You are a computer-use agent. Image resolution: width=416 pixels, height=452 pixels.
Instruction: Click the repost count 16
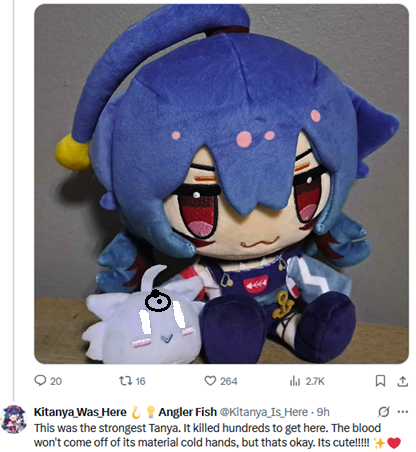[140, 381]
